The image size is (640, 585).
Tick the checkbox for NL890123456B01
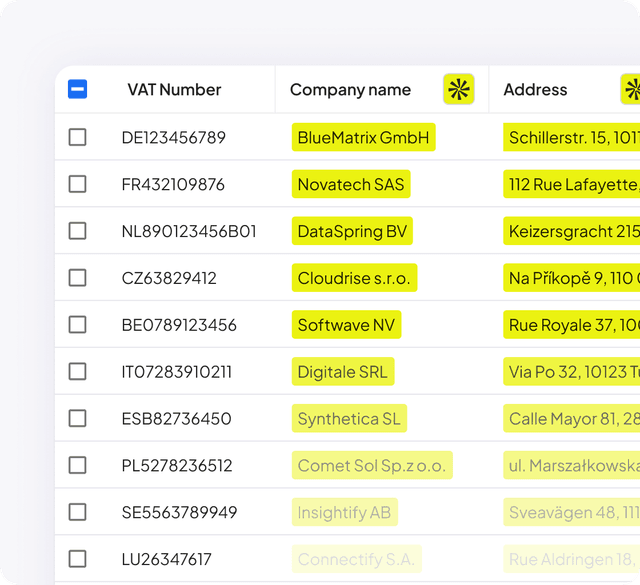coord(77,231)
